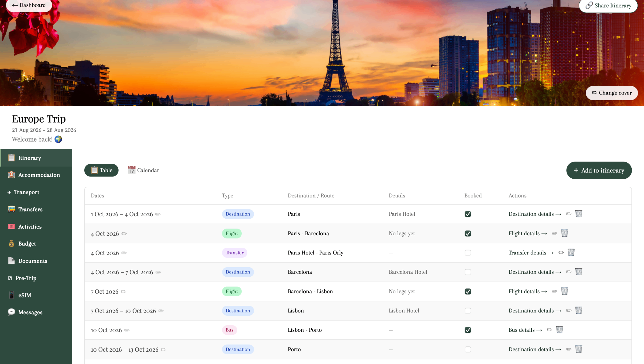Screen dimensions: 644x364
Task: Edit dates pencil next to 10 Oct 2026 – 13 Oct 2026
Action: pos(163,349)
